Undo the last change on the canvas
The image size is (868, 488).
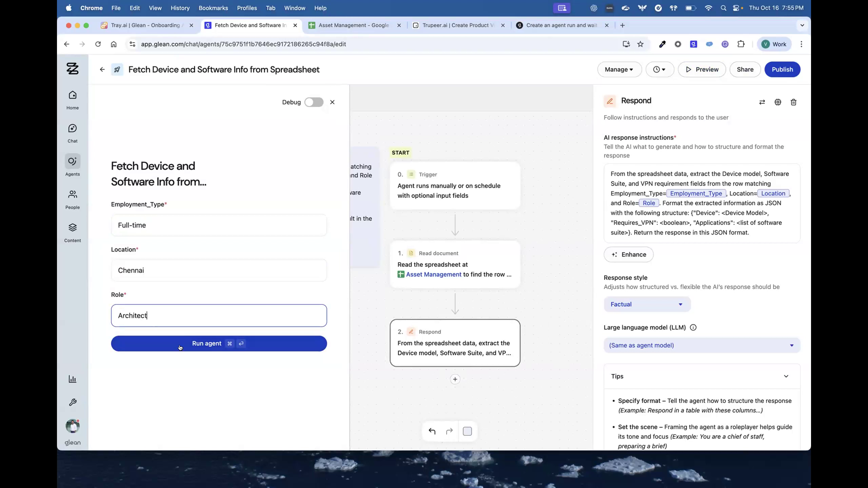point(432,431)
